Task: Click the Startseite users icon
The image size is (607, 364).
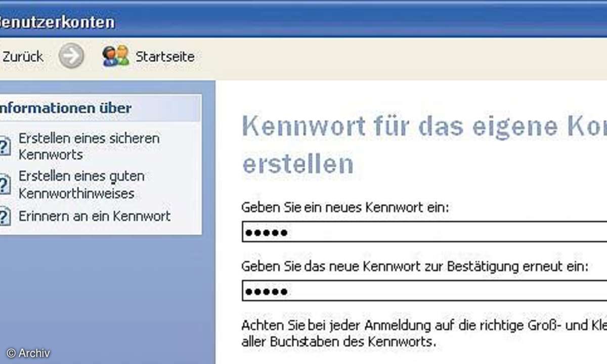Action: click(x=116, y=57)
